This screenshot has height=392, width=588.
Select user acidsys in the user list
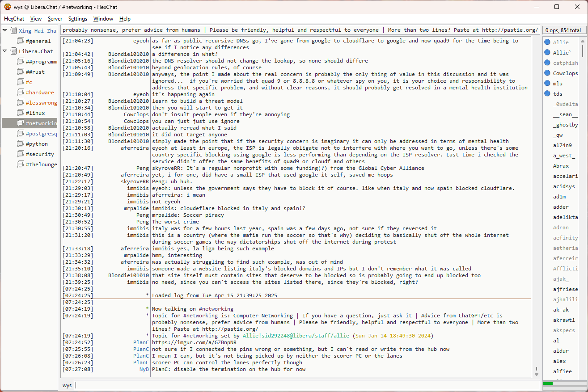564,186
